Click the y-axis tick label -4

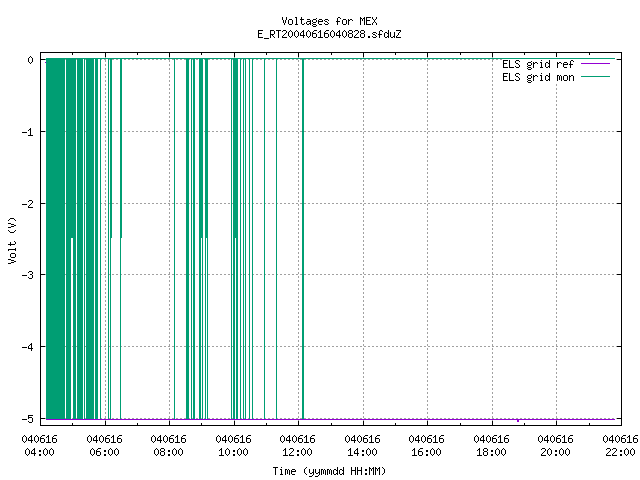coord(28,347)
